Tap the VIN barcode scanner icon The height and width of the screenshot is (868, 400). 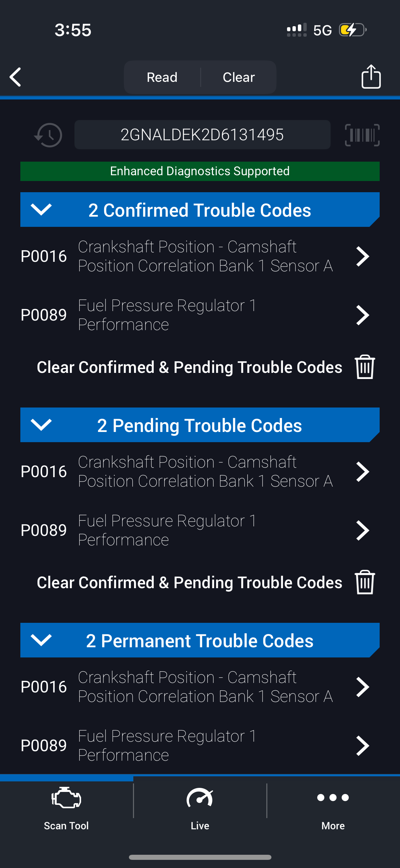click(362, 135)
